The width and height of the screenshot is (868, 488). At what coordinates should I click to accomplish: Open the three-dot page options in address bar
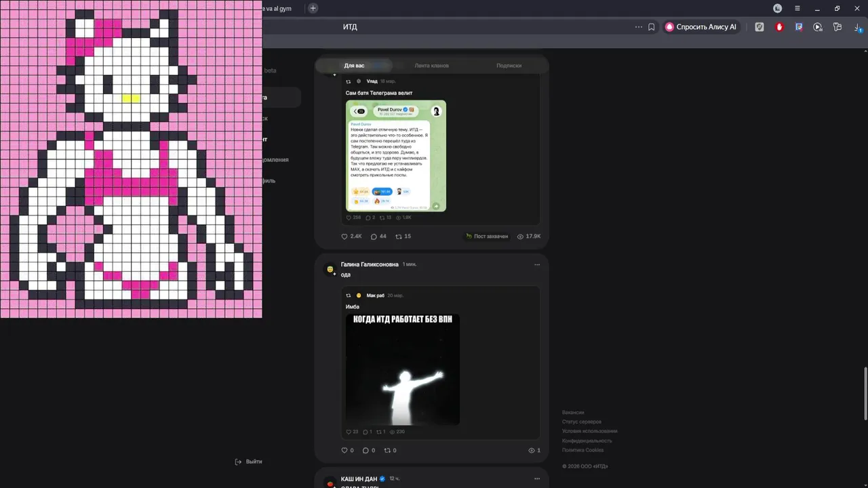[x=638, y=27]
